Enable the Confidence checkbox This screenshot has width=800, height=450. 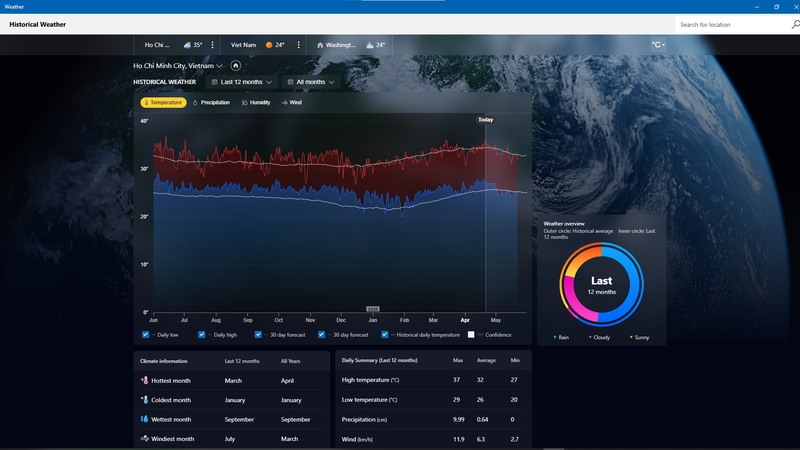tap(471, 335)
